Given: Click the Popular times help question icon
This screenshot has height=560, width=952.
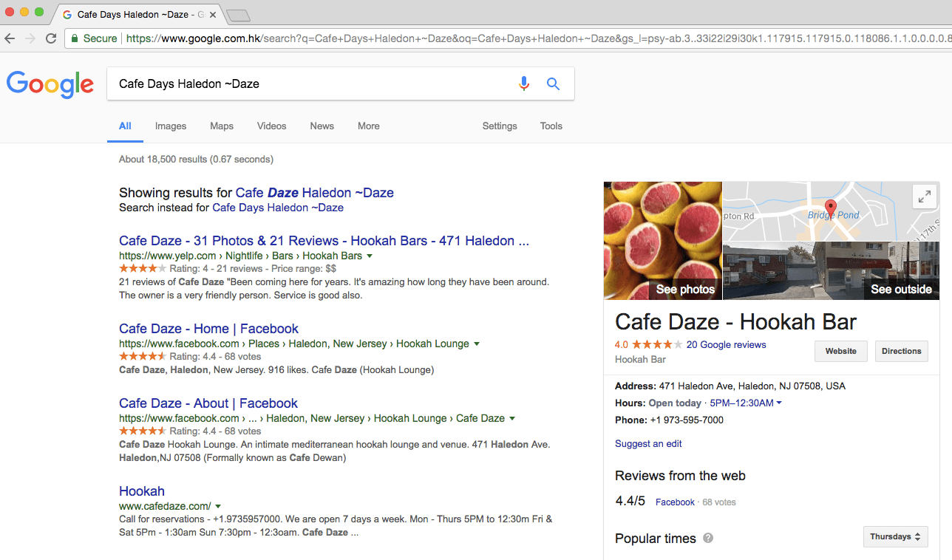Looking at the screenshot, I should tap(708, 538).
